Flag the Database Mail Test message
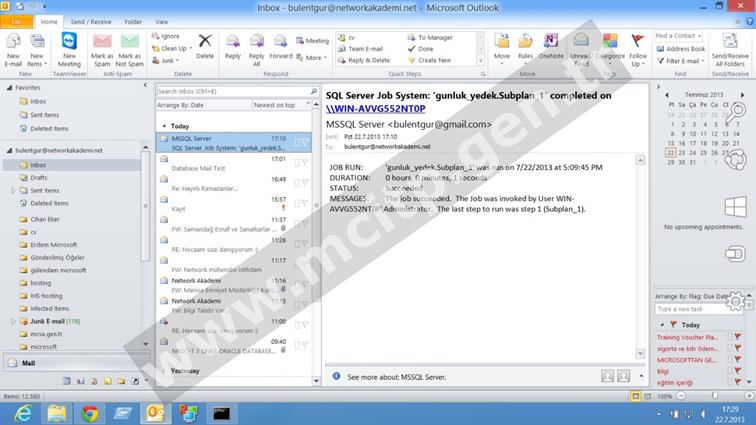Viewport: 756px width, 425px height. point(305,163)
